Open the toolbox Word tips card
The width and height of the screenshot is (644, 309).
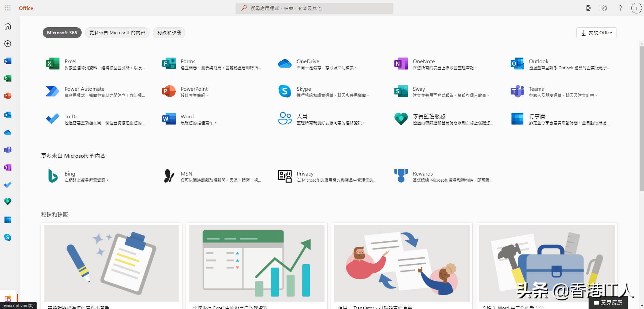(547, 266)
